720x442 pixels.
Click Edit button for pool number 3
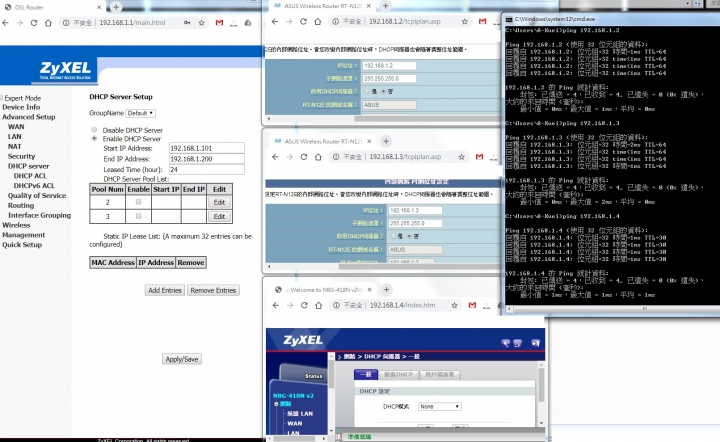coord(219,216)
